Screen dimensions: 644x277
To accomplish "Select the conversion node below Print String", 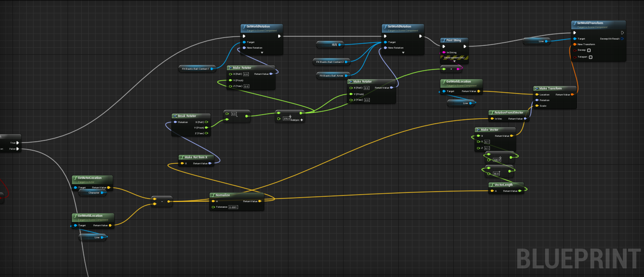I will pyautogui.click(x=451, y=68).
